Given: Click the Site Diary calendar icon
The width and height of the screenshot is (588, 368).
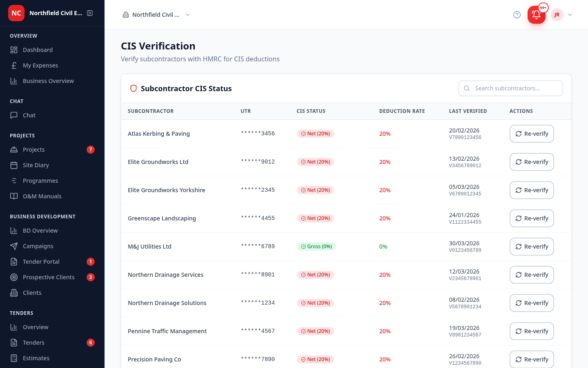Looking at the screenshot, I should click(x=14, y=165).
